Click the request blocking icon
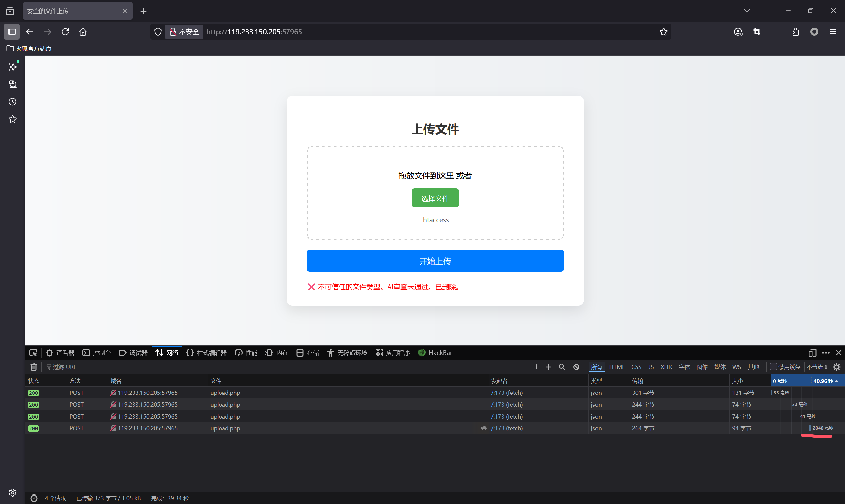Screen dimensions: 845x504 [576, 367]
